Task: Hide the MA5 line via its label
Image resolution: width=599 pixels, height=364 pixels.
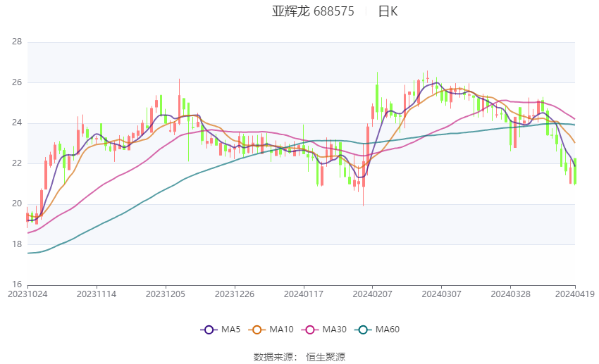Action: (x=230, y=330)
